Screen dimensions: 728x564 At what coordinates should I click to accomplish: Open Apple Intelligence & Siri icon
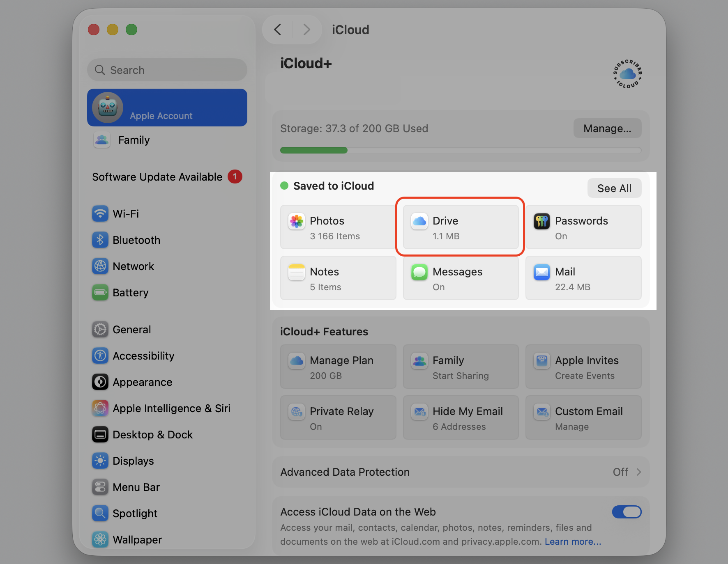[x=100, y=408]
